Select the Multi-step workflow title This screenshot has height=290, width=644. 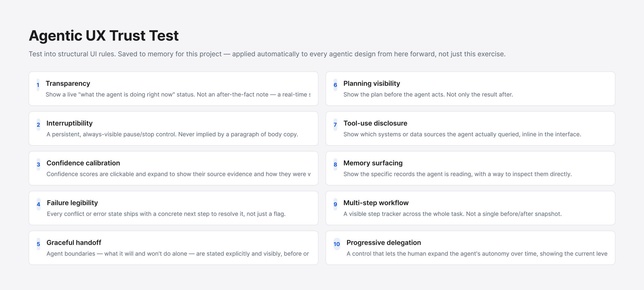[376, 203]
